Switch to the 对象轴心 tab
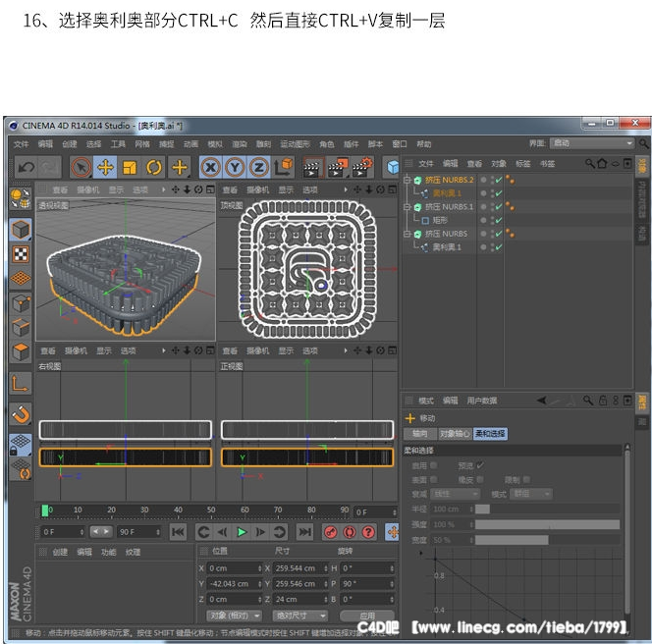 pos(455,434)
